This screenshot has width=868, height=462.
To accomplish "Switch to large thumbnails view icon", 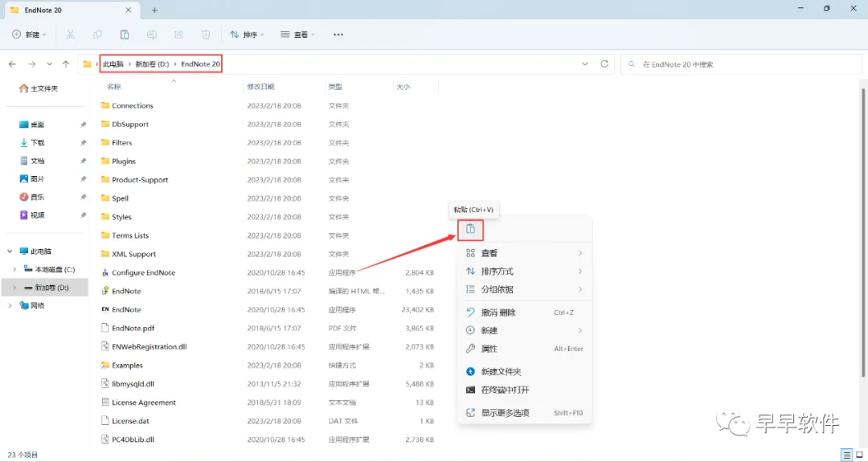I will [x=858, y=455].
